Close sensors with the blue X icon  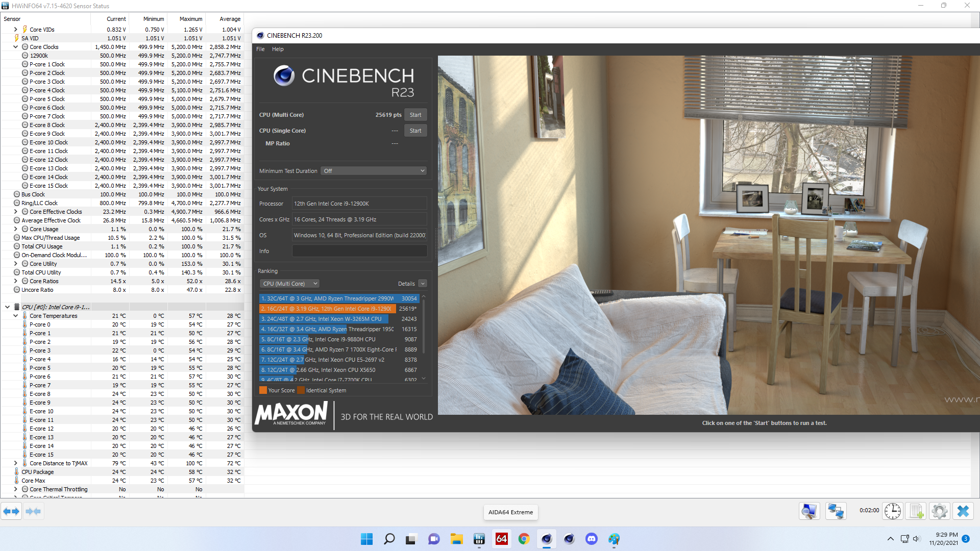tap(963, 511)
